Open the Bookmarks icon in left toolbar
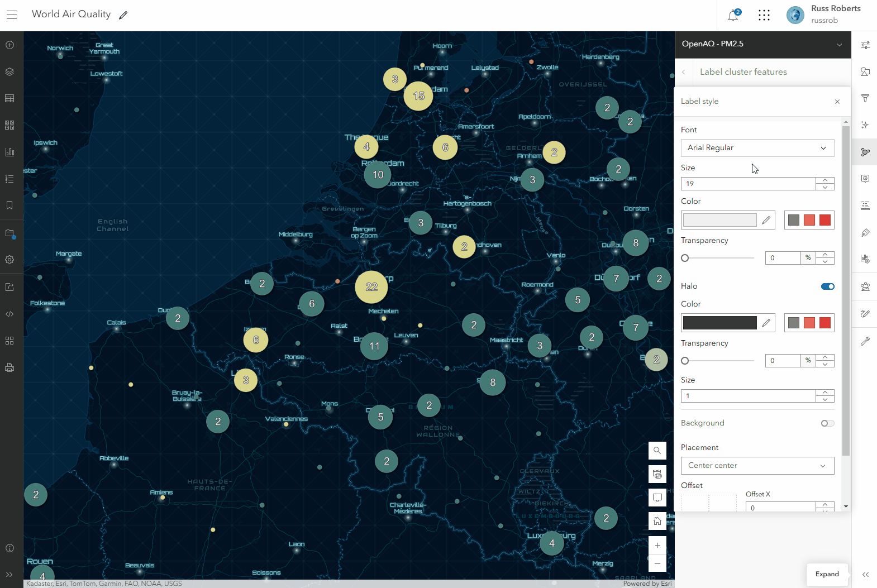This screenshot has width=877, height=588. 9,205
